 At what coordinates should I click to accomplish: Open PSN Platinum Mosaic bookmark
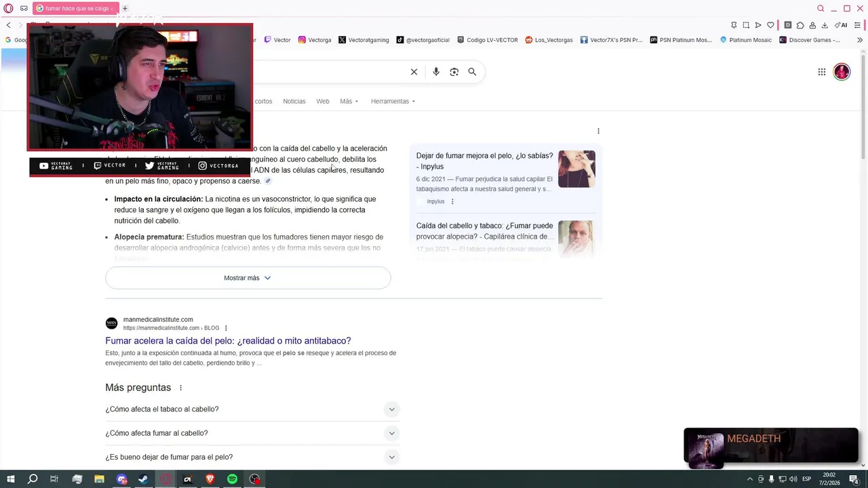pyautogui.click(x=681, y=40)
